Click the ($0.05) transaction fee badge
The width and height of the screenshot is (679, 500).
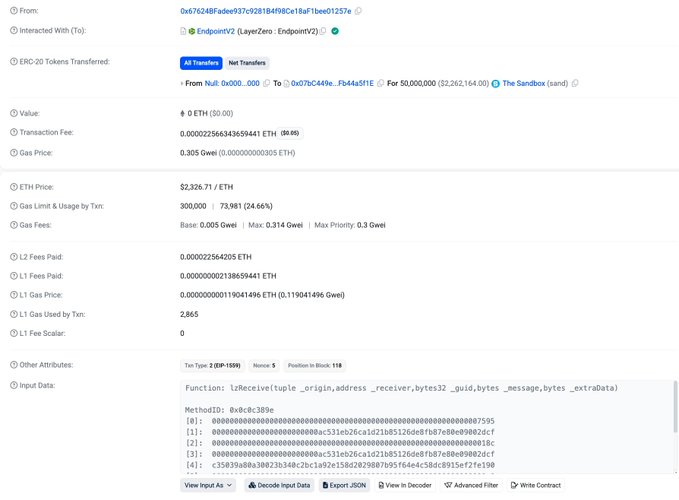[x=290, y=133]
